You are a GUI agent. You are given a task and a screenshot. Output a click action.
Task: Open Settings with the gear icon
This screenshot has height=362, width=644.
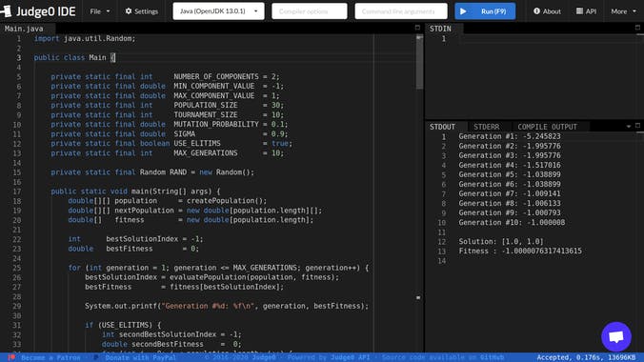coord(142,11)
